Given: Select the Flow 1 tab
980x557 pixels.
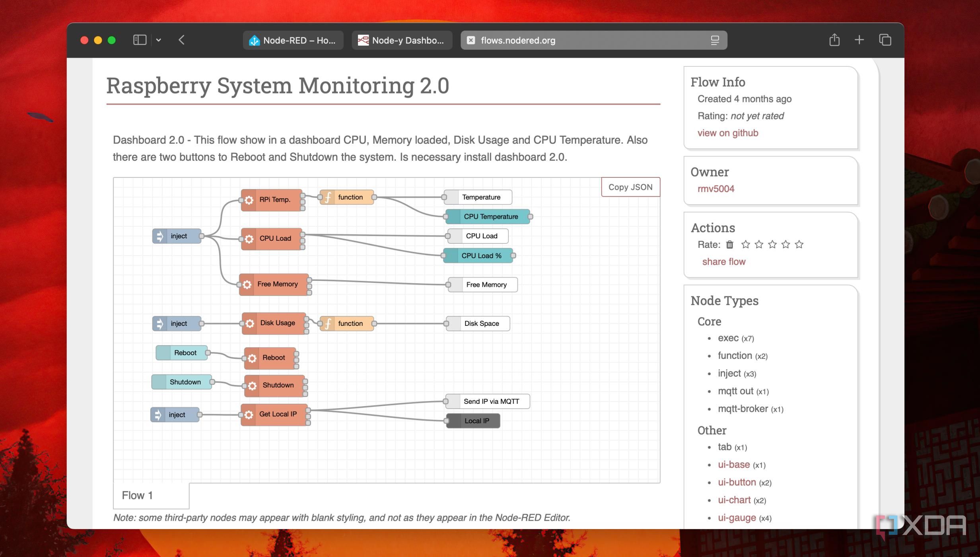Looking at the screenshot, I should [x=151, y=495].
